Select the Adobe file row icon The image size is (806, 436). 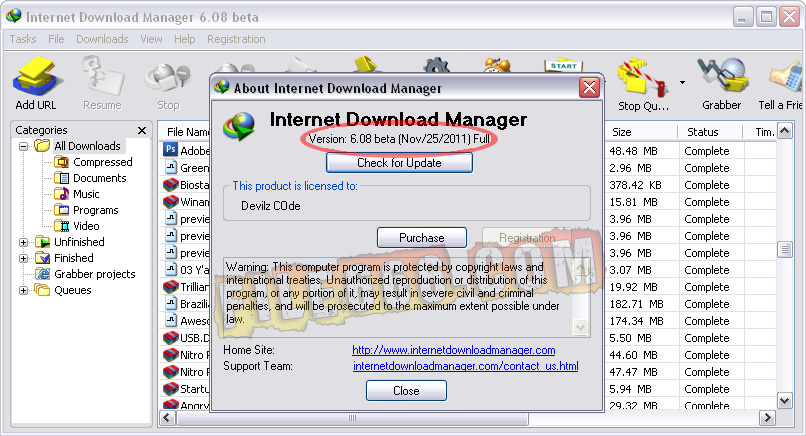(x=171, y=150)
